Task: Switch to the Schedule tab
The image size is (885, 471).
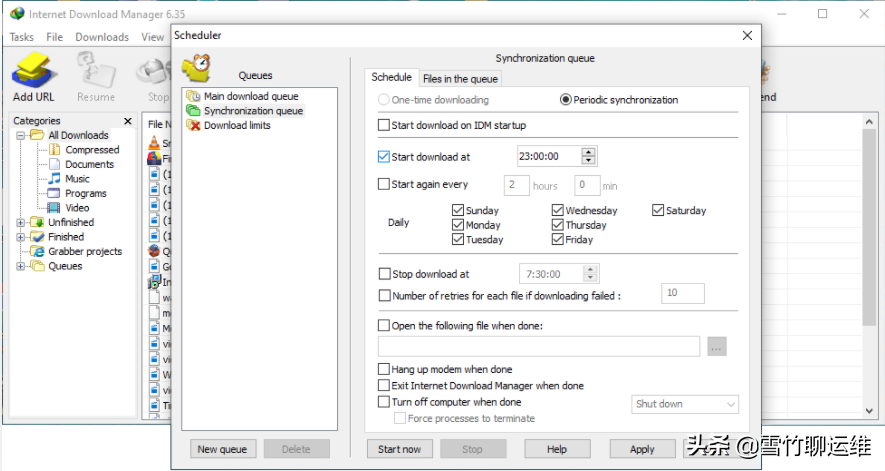Action: (x=391, y=77)
